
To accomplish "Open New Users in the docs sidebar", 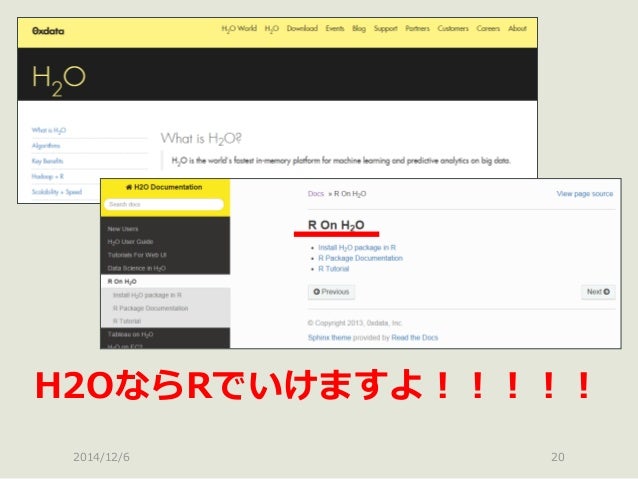I will pos(123,229).
